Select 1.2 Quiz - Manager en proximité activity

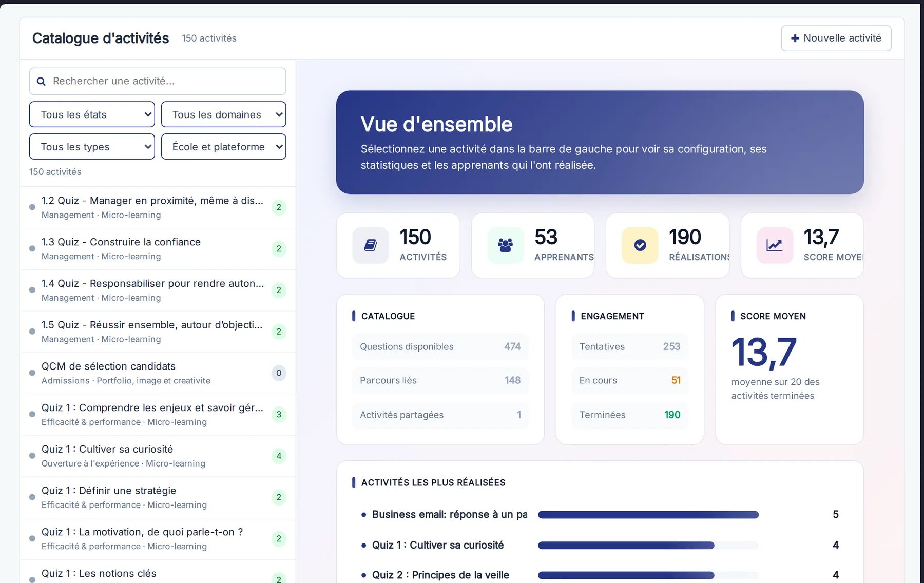click(x=158, y=207)
